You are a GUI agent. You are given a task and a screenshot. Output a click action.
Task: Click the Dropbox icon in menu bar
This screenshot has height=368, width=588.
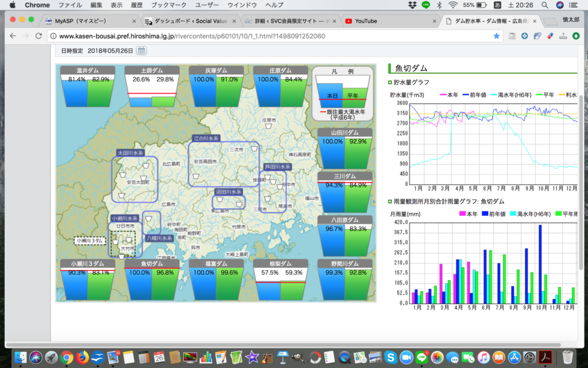coord(412,5)
